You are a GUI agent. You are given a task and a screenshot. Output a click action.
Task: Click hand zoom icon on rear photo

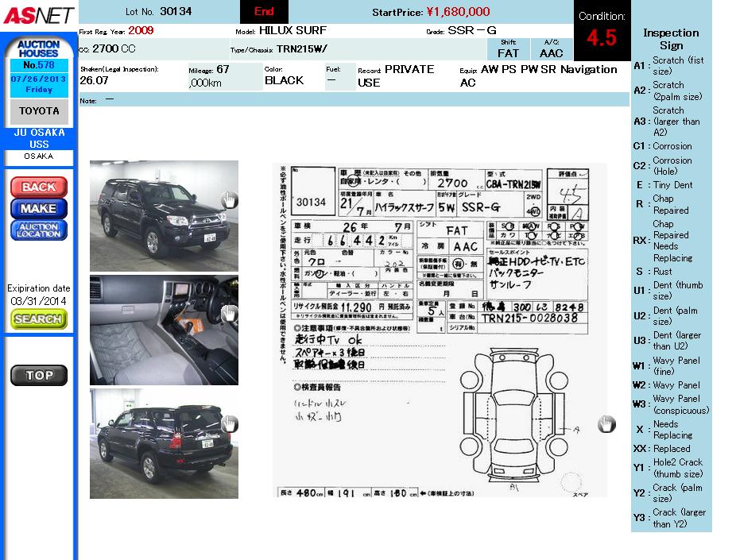point(229,425)
